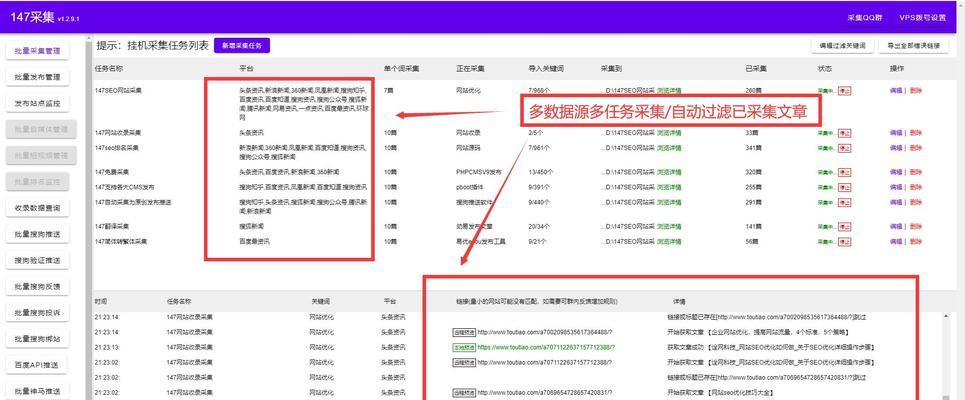The height and width of the screenshot is (400, 965).
Task: Open VPS拨号设置 in the top bar
Action: tap(922, 18)
